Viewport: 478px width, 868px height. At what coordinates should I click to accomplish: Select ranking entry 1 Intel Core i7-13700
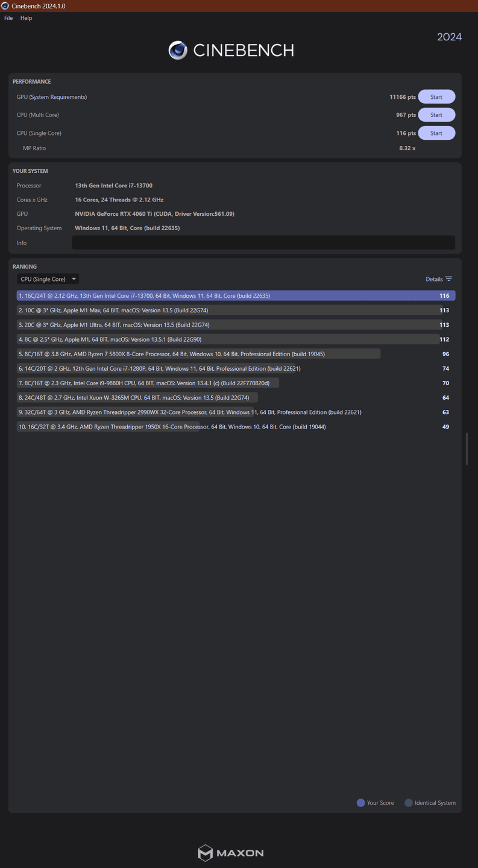click(x=236, y=296)
